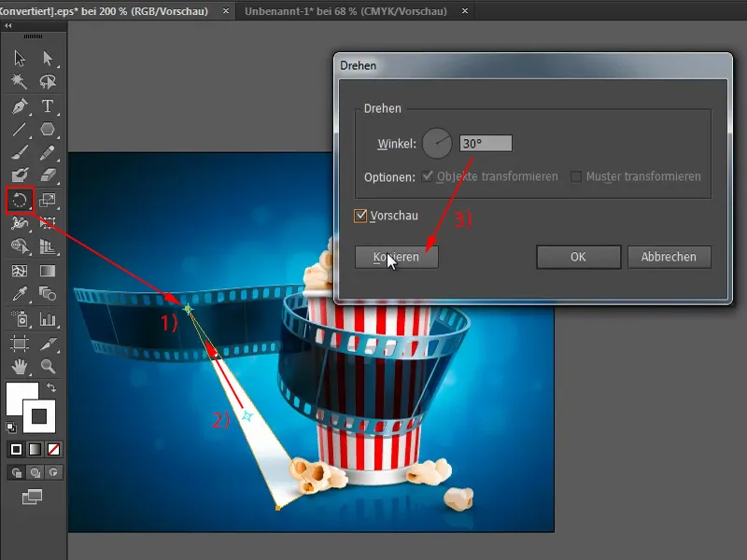Pick the Slice tool
This screenshot has height=560, width=747.
48,343
